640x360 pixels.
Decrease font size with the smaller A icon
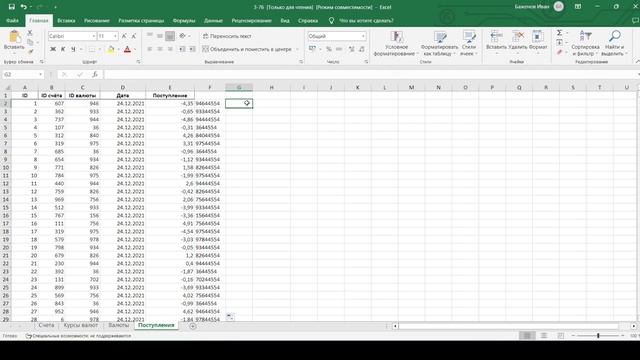133,36
